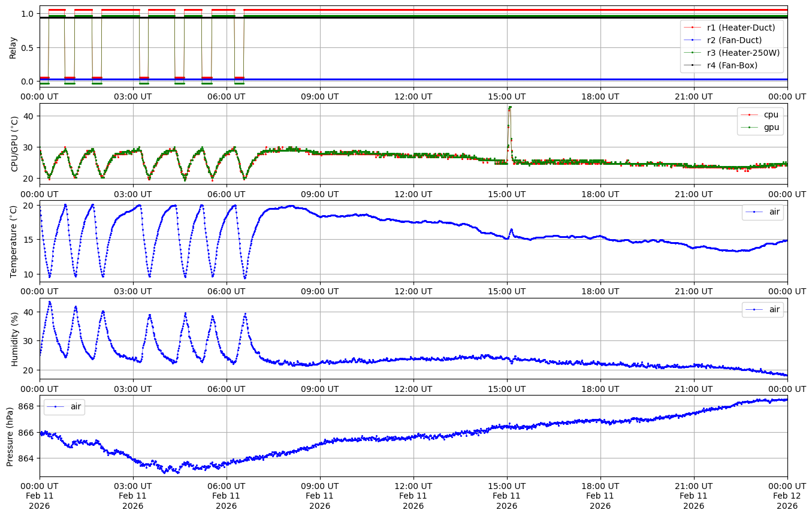The width and height of the screenshot is (812, 516).
Task: Click the Pressure (hPa) y-axis label
Action: point(10,436)
